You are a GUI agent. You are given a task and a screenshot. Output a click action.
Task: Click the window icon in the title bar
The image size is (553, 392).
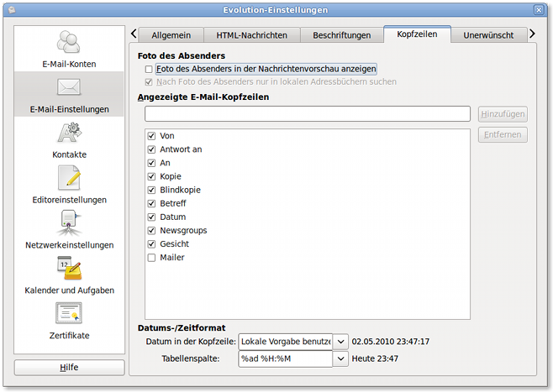(x=12, y=10)
